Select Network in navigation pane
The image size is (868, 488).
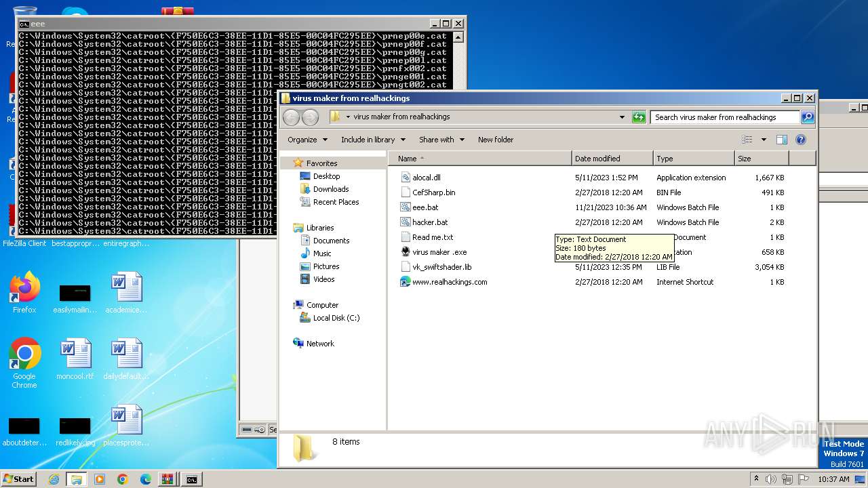(320, 344)
